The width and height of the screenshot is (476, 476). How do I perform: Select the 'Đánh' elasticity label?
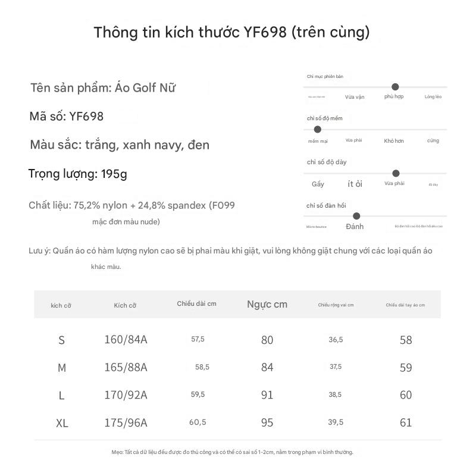tap(355, 227)
